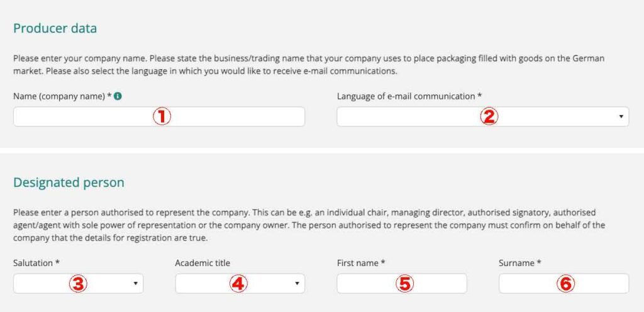Viewport: 644px width, 312px height.
Task: Click the red circled number 2 marker
Action: click(489, 117)
